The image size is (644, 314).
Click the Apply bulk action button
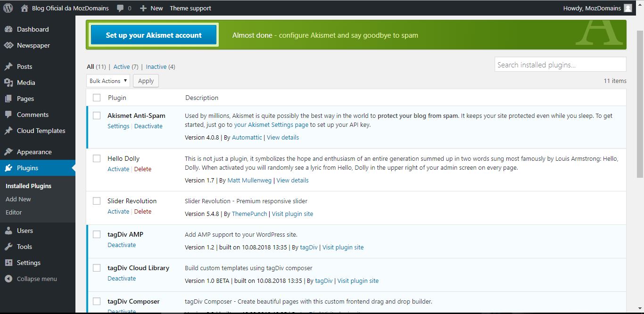point(146,81)
